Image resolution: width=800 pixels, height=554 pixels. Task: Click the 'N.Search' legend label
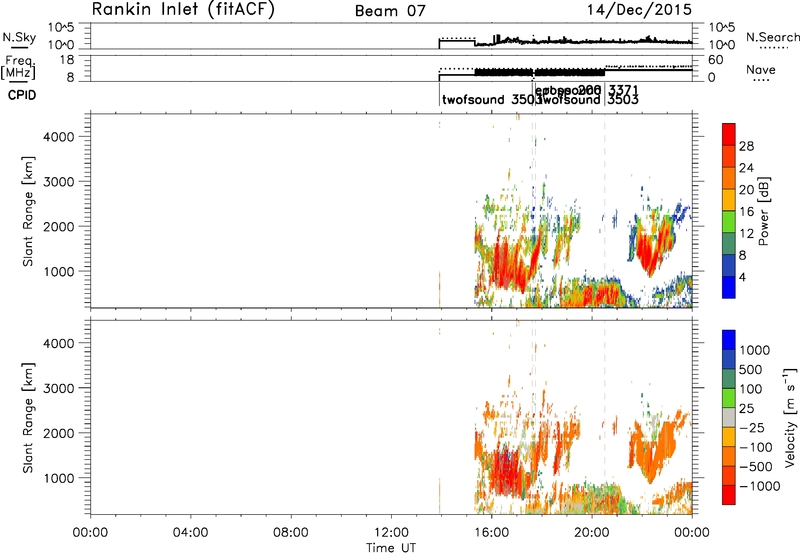tap(772, 37)
